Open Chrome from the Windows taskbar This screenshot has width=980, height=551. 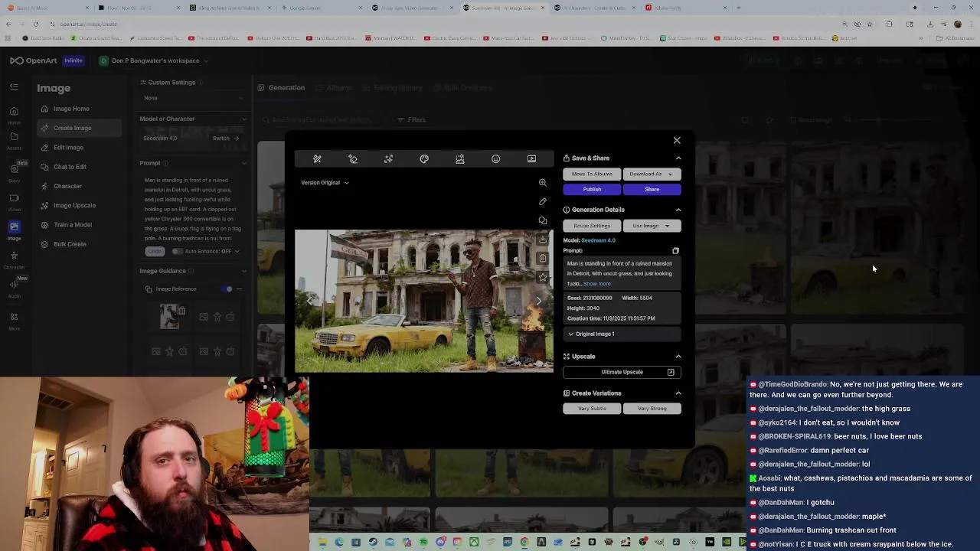click(524, 543)
